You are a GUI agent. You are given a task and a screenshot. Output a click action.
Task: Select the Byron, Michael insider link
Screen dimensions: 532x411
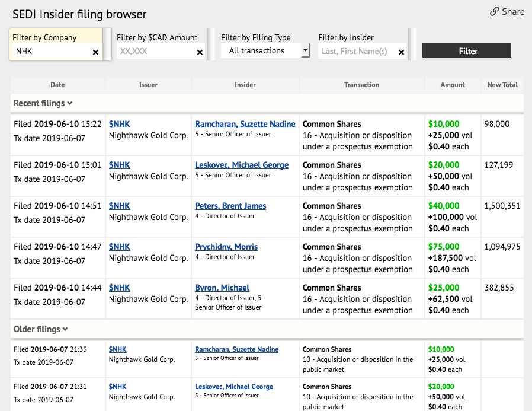coord(222,288)
